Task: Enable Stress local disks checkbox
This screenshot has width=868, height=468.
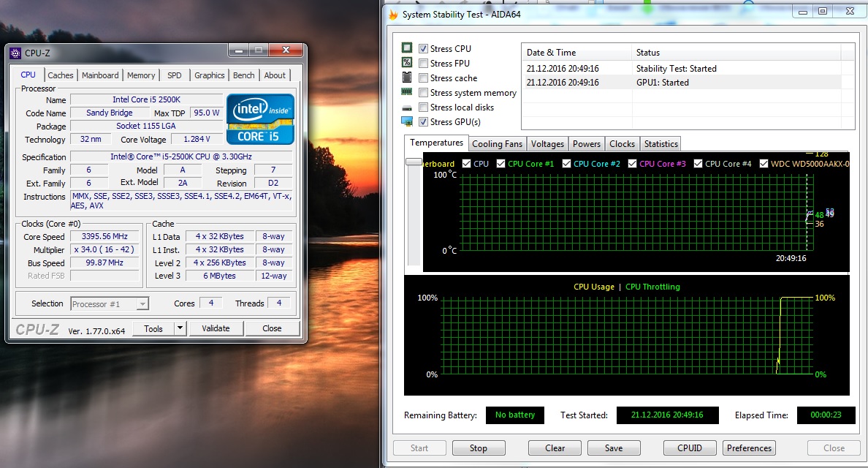Action: pyautogui.click(x=424, y=107)
